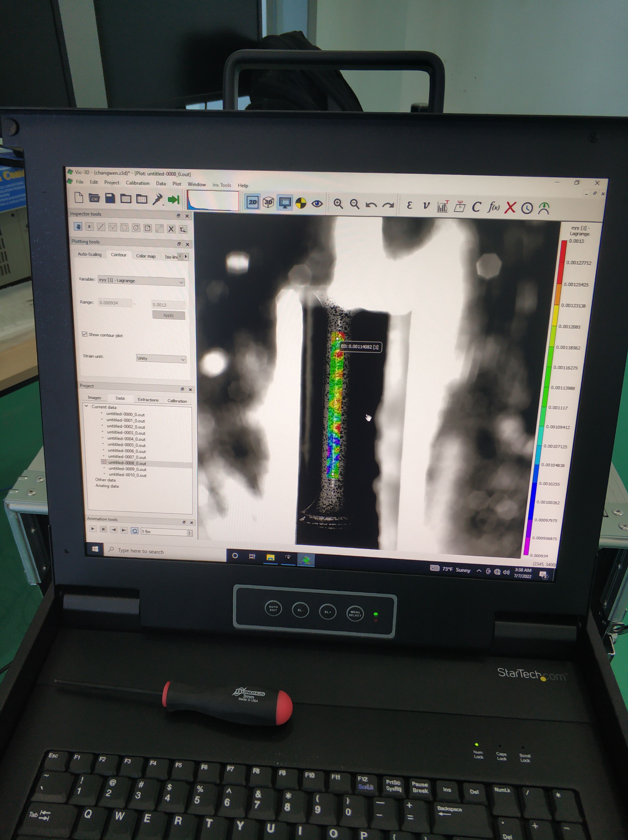Select untitled-0003_0.out data file
The width and height of the screenshot is (628, 840).
(126, 432)
